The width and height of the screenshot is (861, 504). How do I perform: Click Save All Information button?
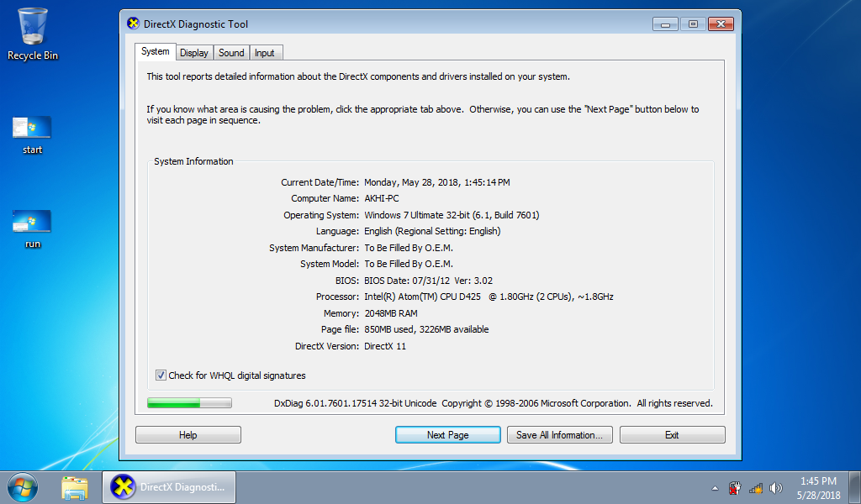point(559,435)
